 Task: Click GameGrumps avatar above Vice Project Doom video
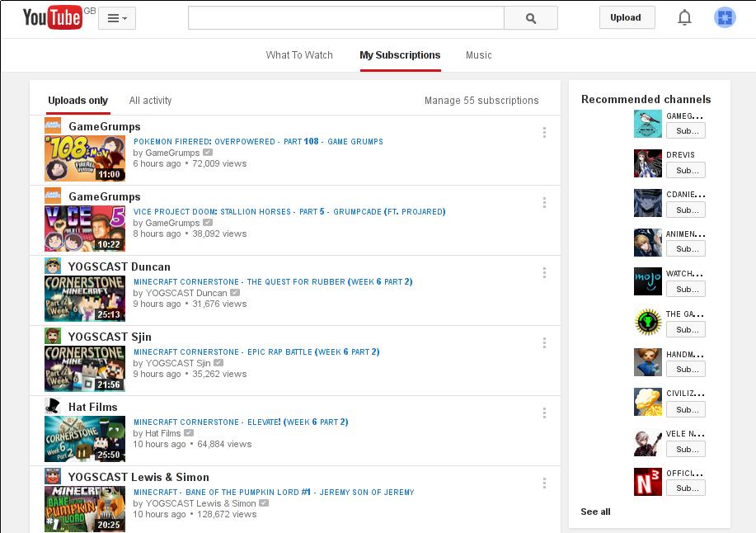53,196
